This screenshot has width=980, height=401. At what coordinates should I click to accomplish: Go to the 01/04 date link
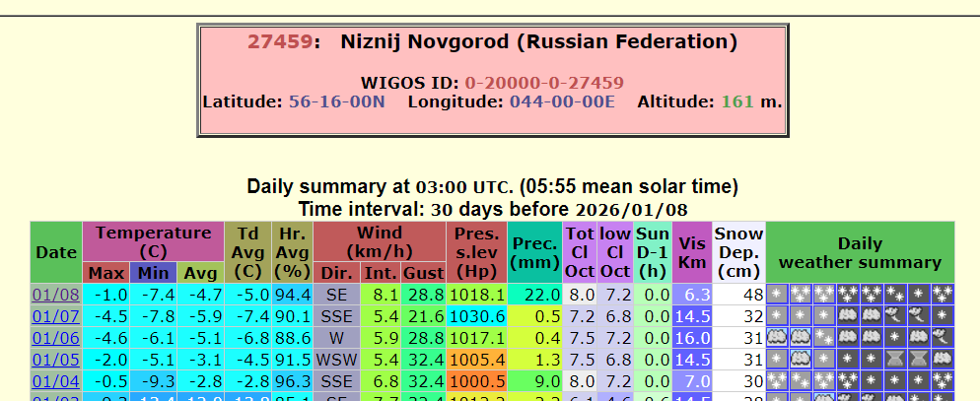pyautogui.click(x=47, y=381)
